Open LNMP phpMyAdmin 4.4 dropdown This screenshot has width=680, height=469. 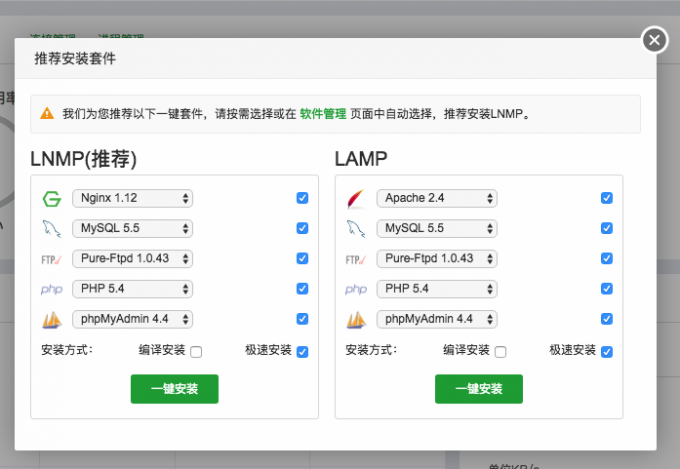coord(132,319)
